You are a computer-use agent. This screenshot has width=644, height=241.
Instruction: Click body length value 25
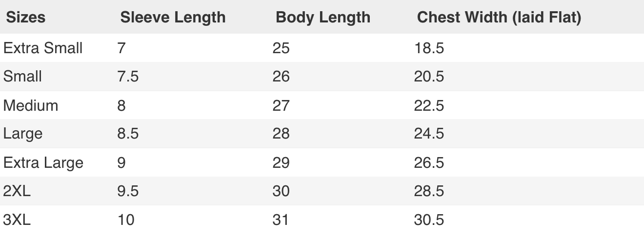pyautogui.click(x=281, y=48)
